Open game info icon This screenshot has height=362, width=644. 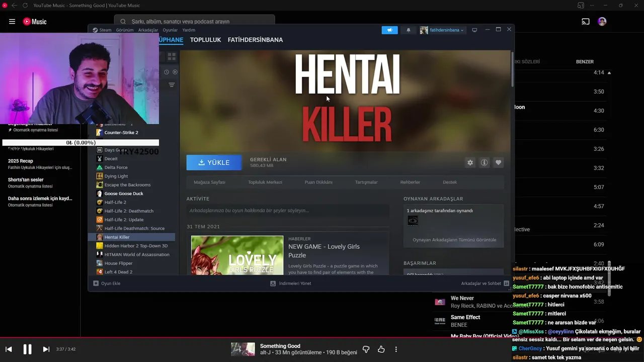(484, 163)
